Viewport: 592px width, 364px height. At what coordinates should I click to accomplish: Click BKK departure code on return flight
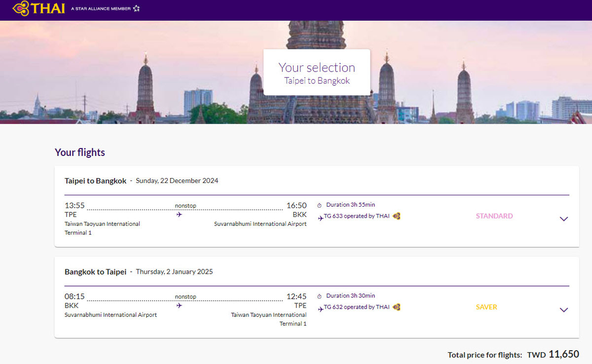[x=72, y=305]
